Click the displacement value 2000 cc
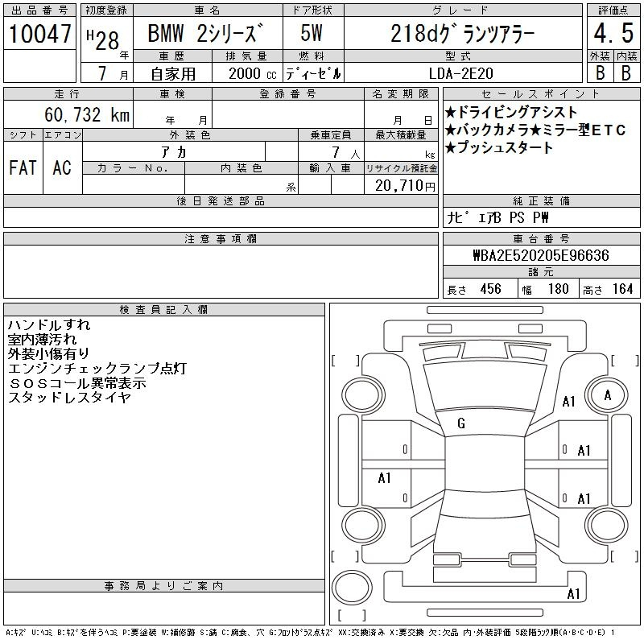 coord(253,74)
